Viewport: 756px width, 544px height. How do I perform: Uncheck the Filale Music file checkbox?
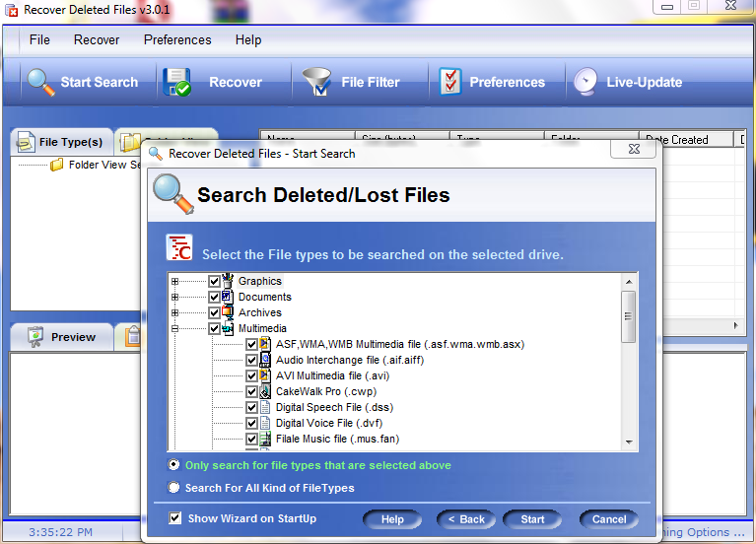pyautogui.click(x=251, y=439)
